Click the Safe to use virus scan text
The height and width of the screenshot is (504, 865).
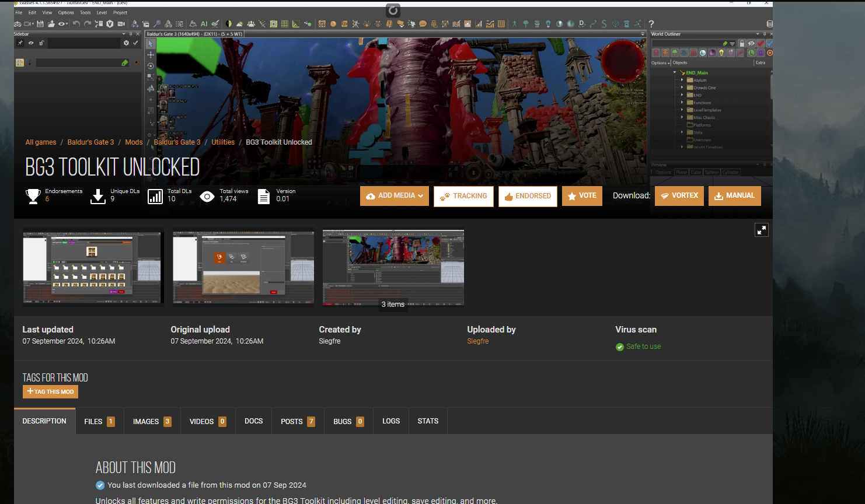[x=643, y=346]
